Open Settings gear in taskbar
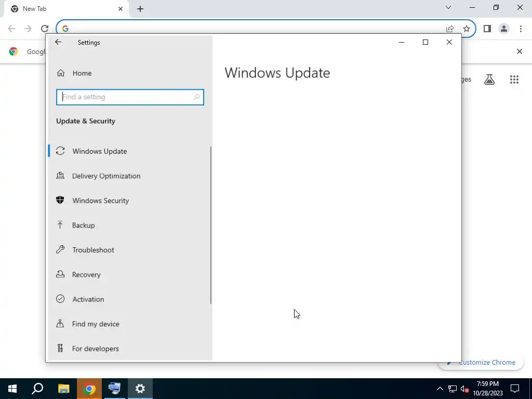The width and height of the screenshot is (532, 399). point(140,389)
